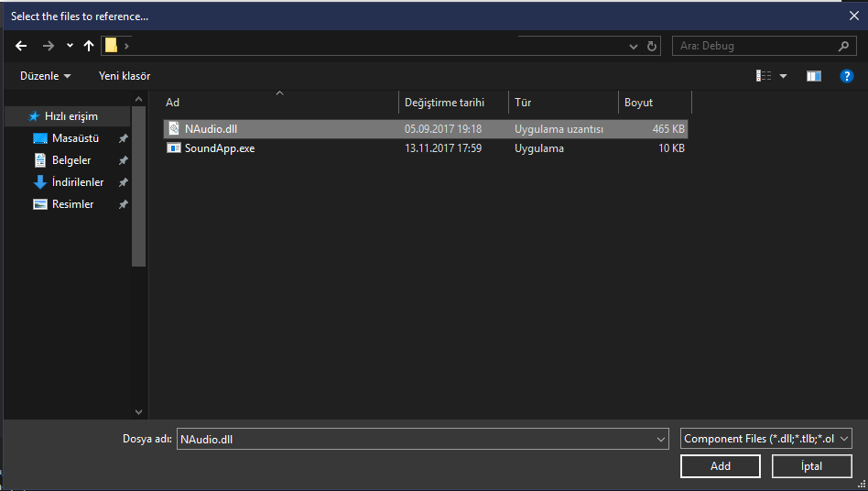The width and height of the screenshot is (868, 491).
Task: Open the help question mark icon
Action: (846, 76)
